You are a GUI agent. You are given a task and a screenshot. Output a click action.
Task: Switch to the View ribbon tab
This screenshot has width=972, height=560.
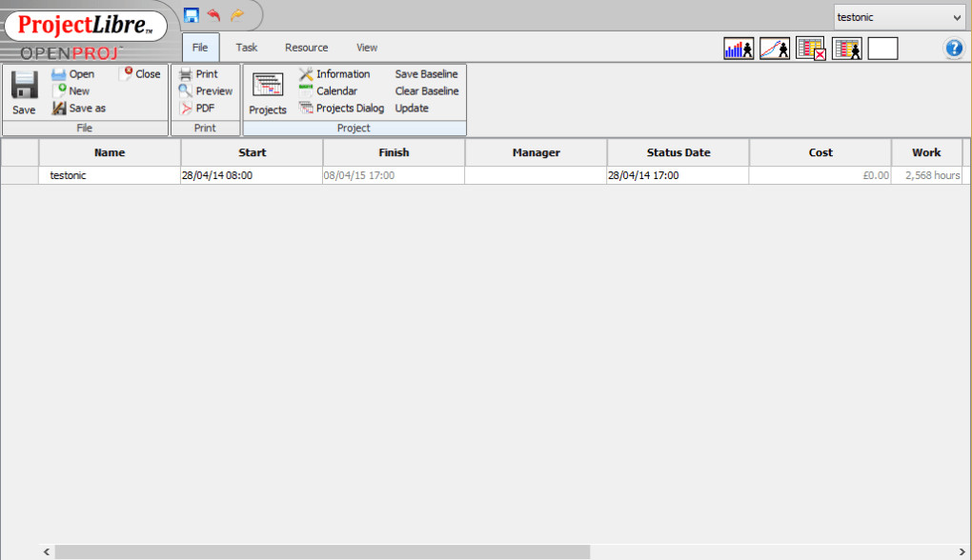point(366,47)
